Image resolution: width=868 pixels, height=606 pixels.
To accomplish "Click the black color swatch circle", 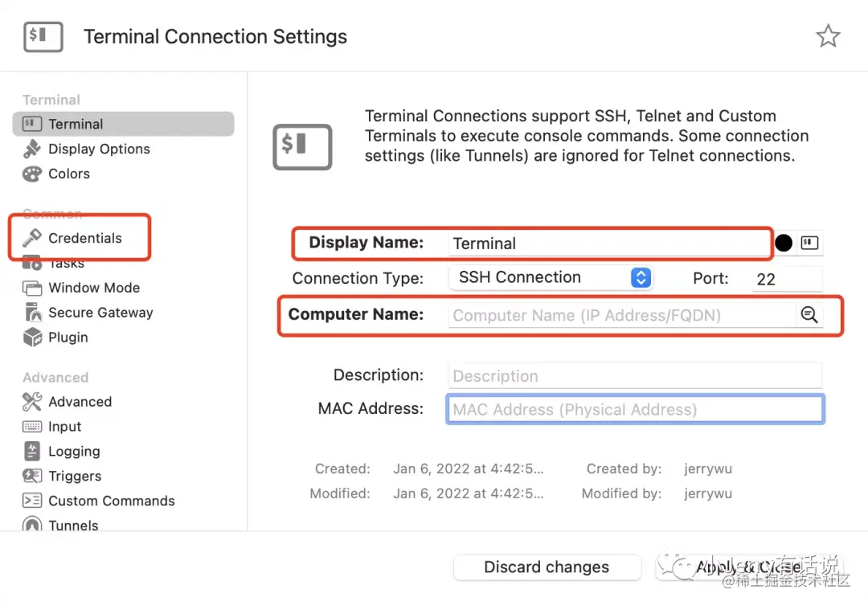I will pos(784,243).
